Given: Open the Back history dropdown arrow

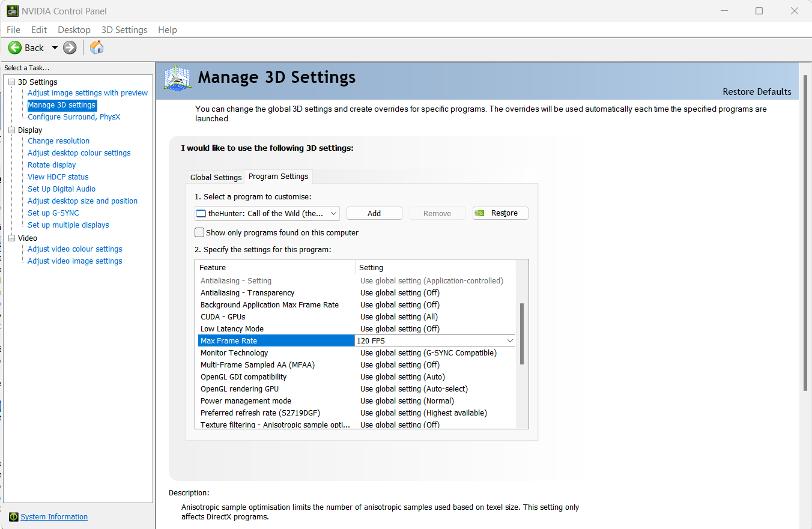Looking at the screenshot, I should point(55,48).
